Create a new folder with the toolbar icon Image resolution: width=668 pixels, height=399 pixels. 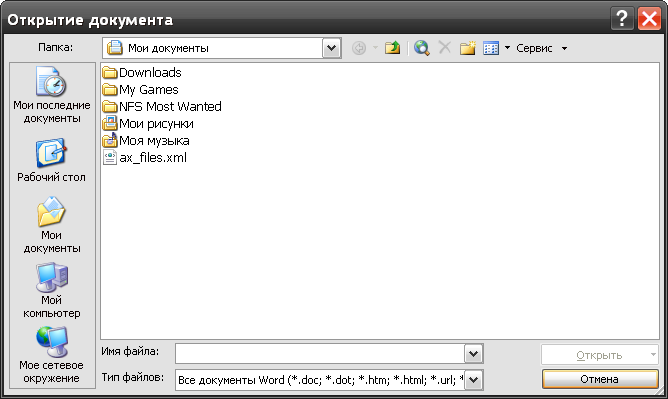pos(467,48)
